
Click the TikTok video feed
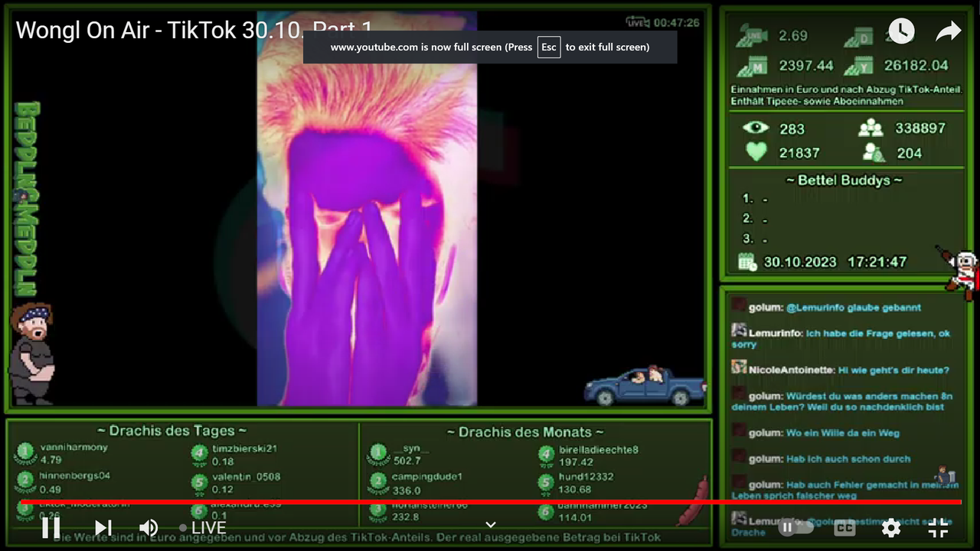point(367,208)
